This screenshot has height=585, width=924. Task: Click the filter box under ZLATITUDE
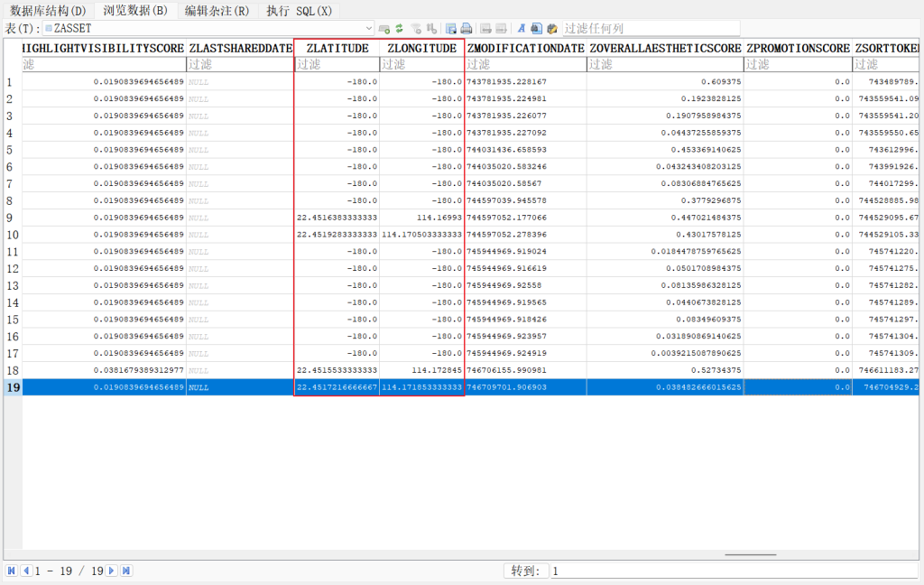click(336, 64)
